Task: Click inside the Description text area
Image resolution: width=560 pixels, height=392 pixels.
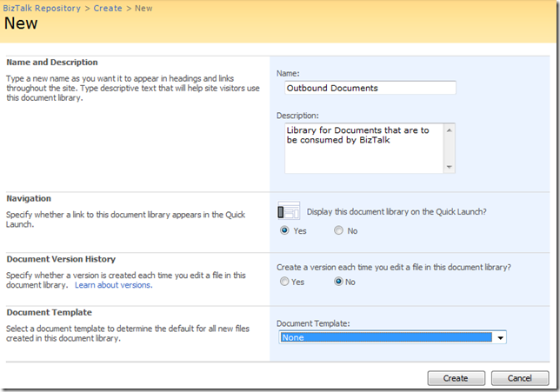Action: [361, 148]
